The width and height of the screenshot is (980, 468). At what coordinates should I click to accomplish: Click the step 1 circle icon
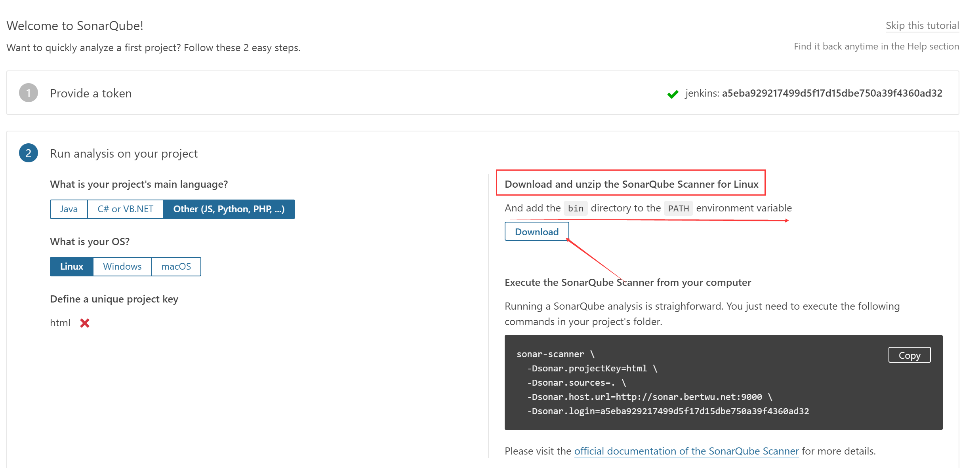(28, 93)
